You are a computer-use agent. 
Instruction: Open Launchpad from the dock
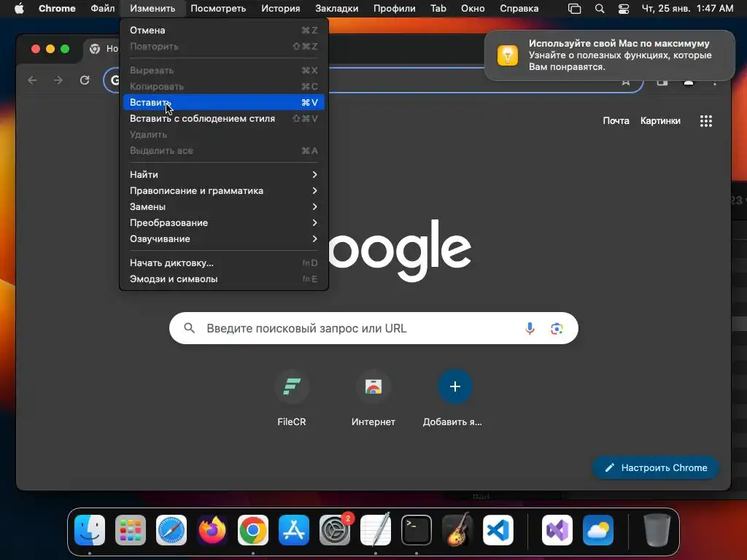[x=131, y=530]
